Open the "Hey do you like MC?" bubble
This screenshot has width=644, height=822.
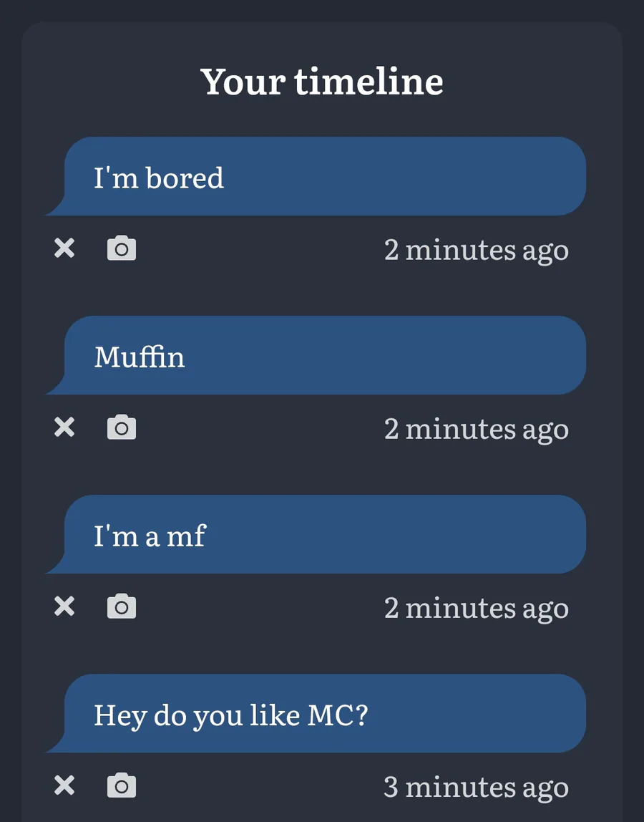(x=316, y=713)
